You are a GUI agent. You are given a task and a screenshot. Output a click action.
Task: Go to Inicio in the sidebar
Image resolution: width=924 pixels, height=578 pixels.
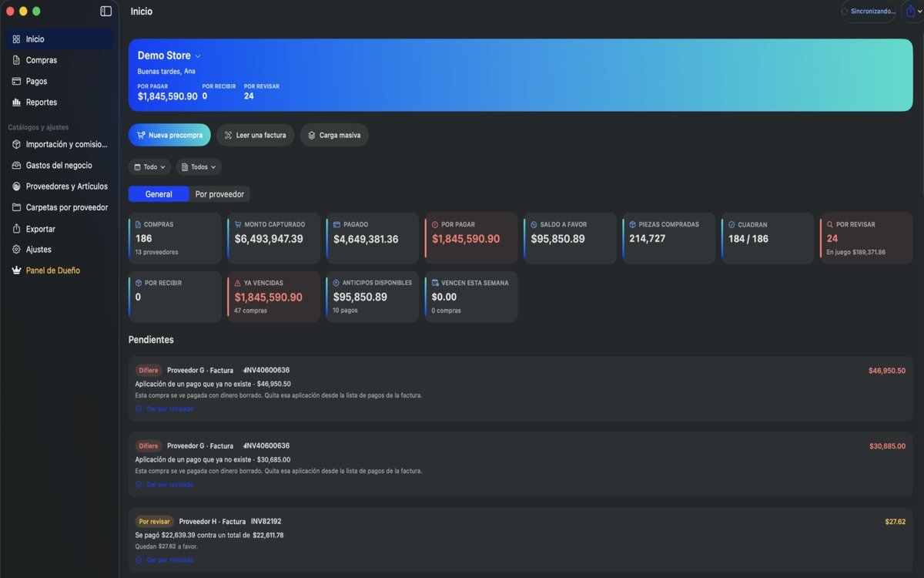point(59,39)
